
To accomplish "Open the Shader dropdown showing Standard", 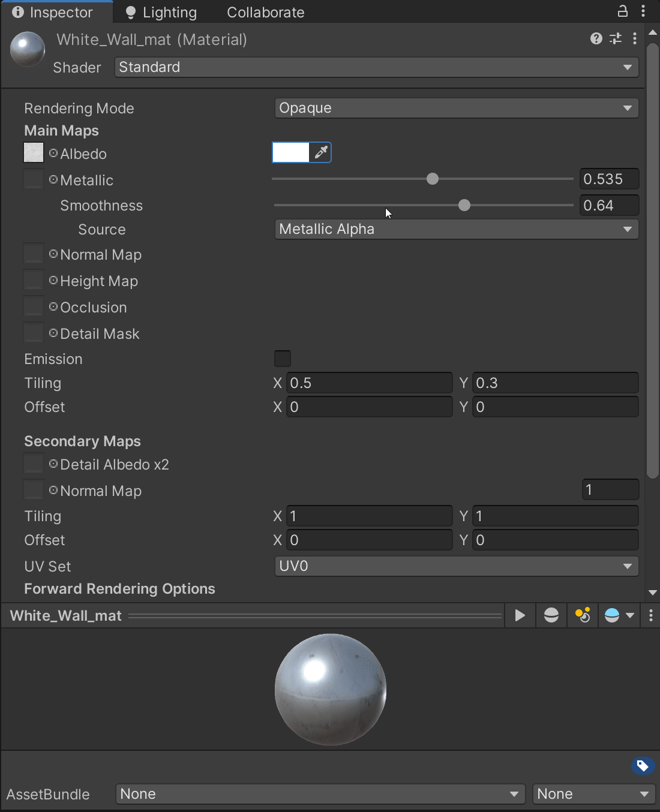I will click(376, 67).
